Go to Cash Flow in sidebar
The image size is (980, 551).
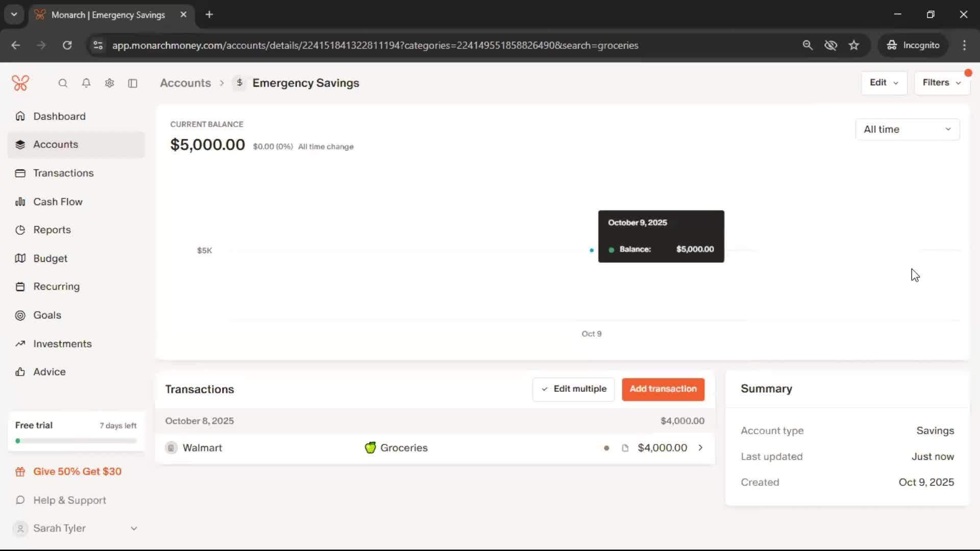point(58,202)
